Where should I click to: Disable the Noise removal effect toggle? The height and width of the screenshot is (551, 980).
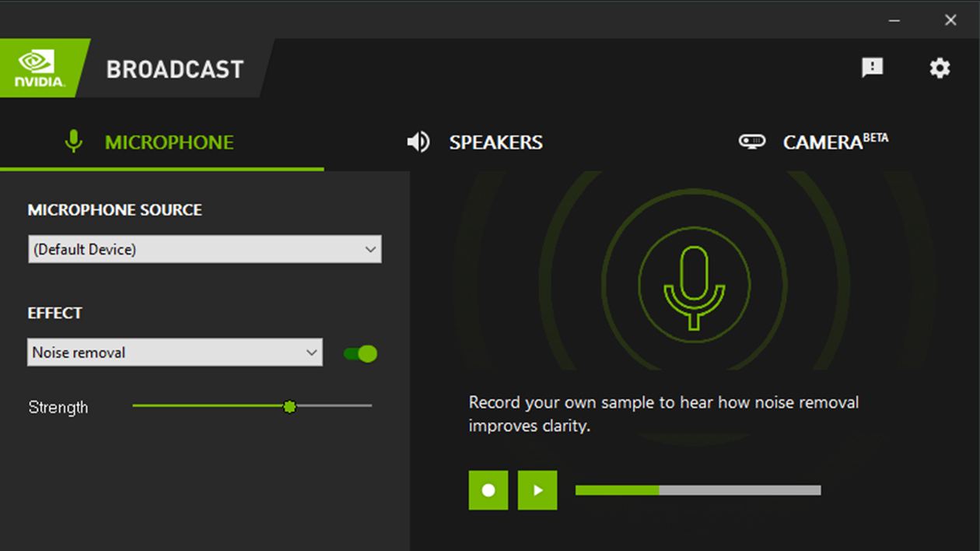[x=360, y=353]
